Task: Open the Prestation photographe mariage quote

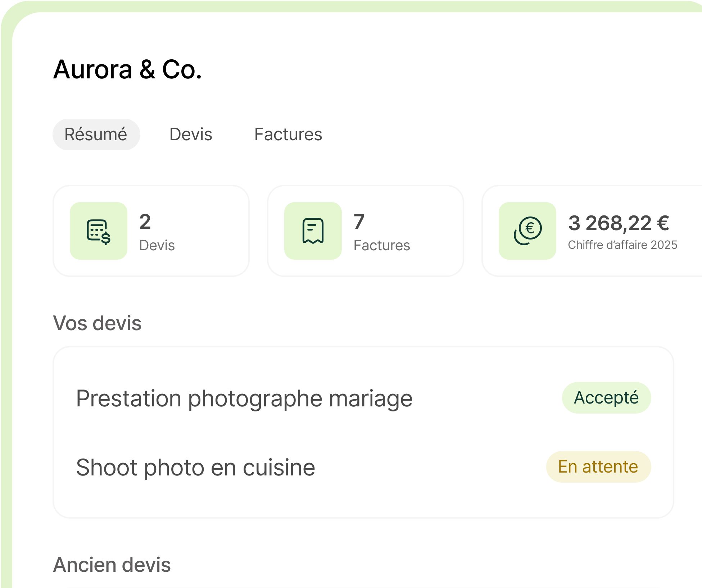Action: pyautogui.click(x=244, y=398)
